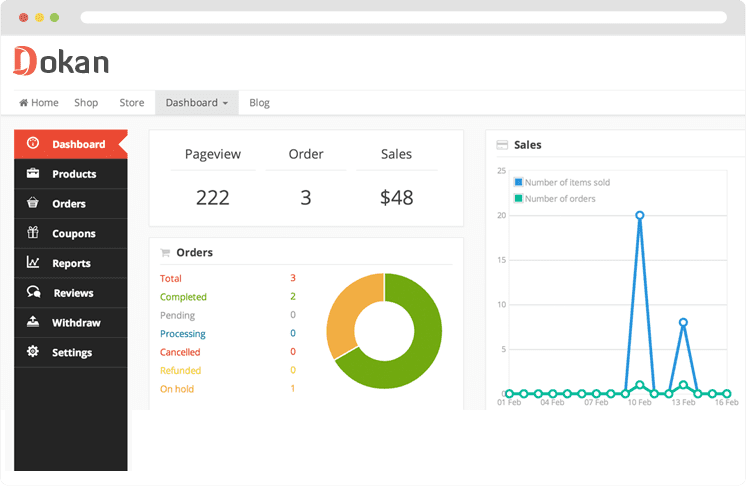Click the Completed orders link
Screen dimensions: 746x486
click(183, 297)
